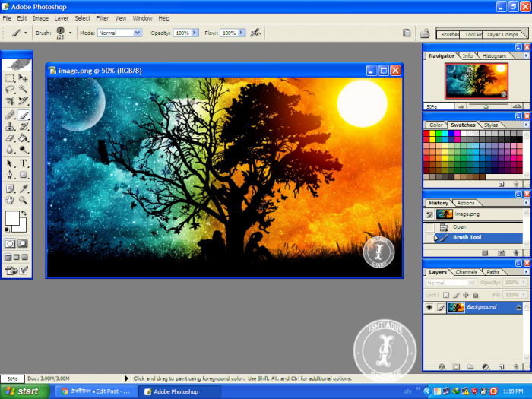Switch to Quick Mask mode
The width and height of the screenshot is (532, 399).
coord(23,244)
